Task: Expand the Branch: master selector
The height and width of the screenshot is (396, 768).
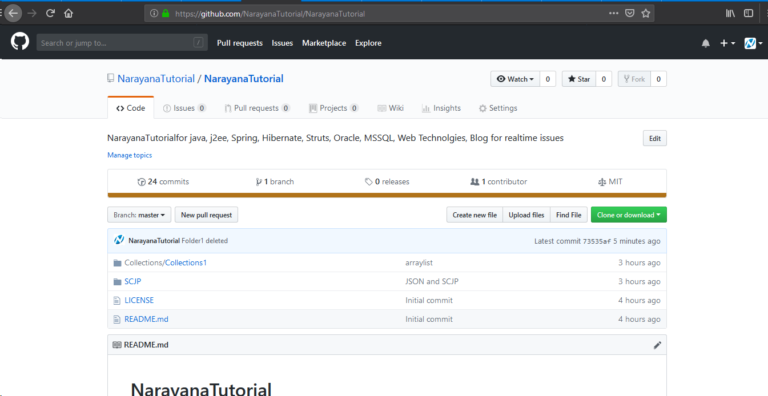Action: click(139, 215)
